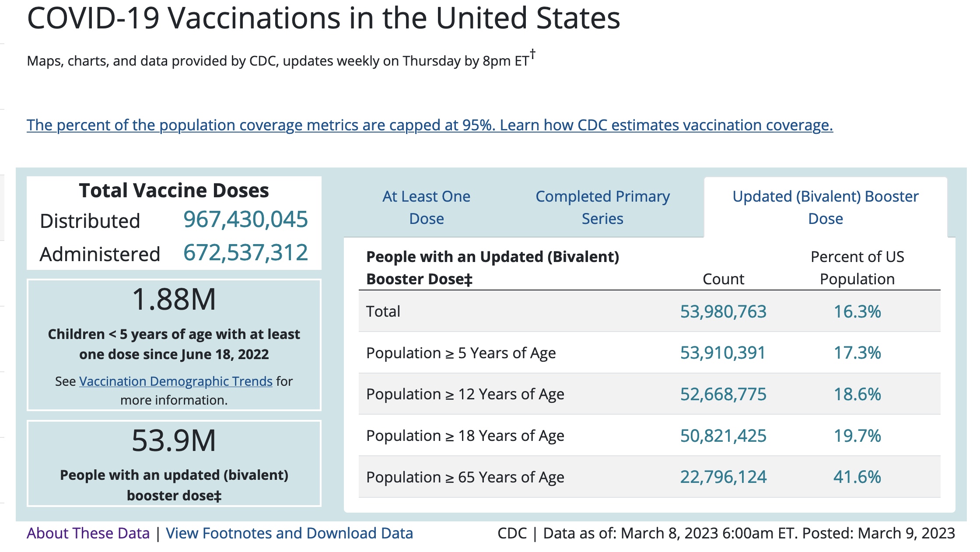Select the Population ≥ 5 Years of Age label

[461, 353]
